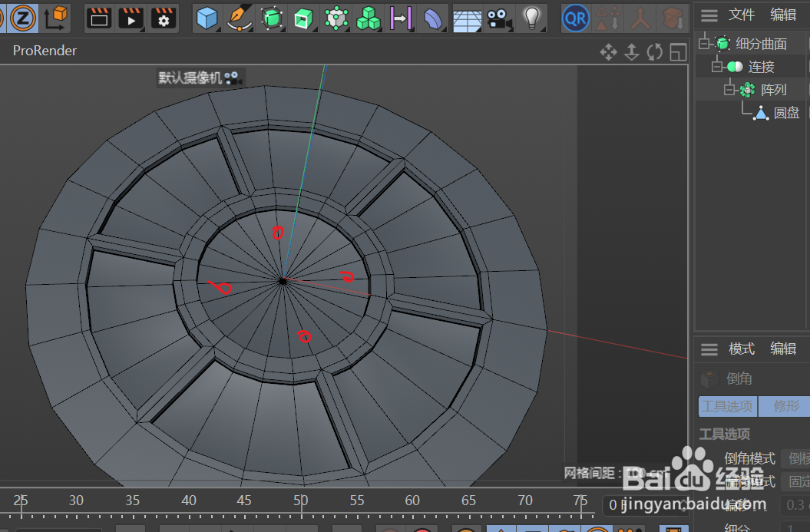Click the green cubes Array icon
The width and height of the screenshot is (810, 532).
pyautogui.click(x=369, y=18)
